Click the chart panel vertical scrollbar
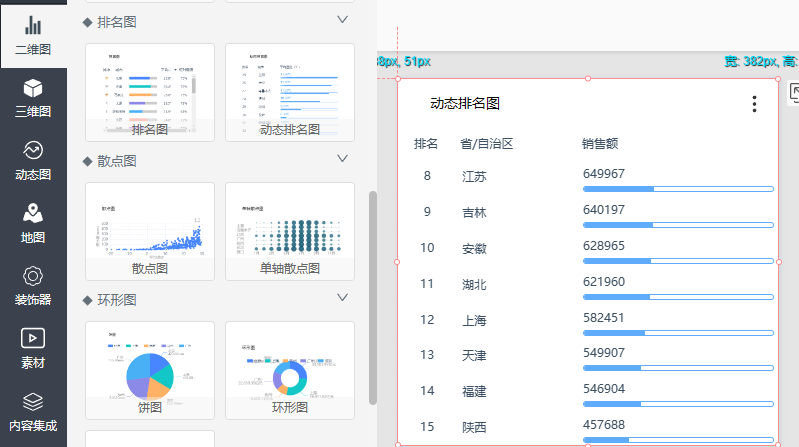Viewport: 799px width, 447px height. [374, 300]
